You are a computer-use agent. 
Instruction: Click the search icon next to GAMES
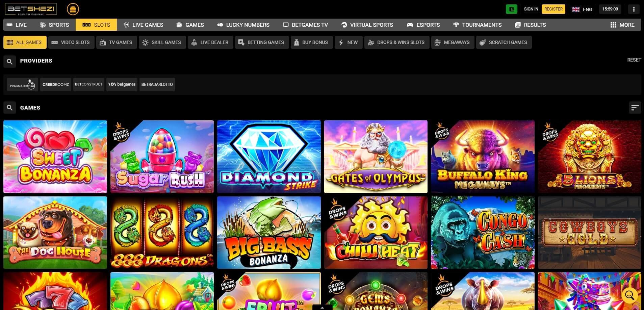[x=9, y=108]
